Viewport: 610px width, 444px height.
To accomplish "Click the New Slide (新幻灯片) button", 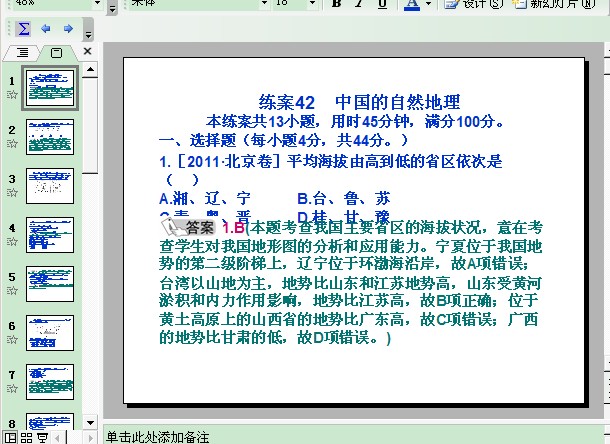I will (550, 5).
